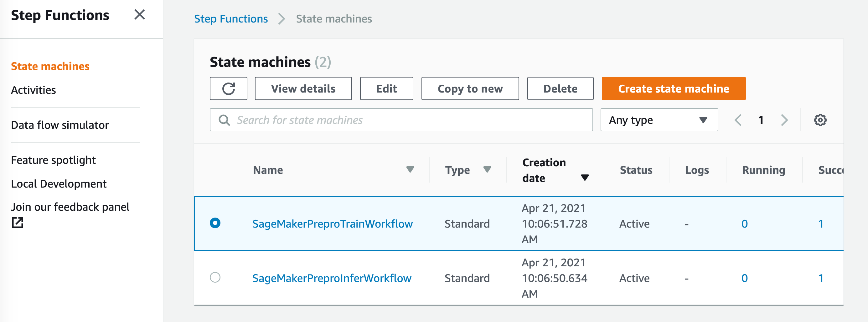Select the SageMakerPreproTrainWorkflow radio button
Image resolution: width=868 pixels, height=322 pixels.
(x=215, y=223)
